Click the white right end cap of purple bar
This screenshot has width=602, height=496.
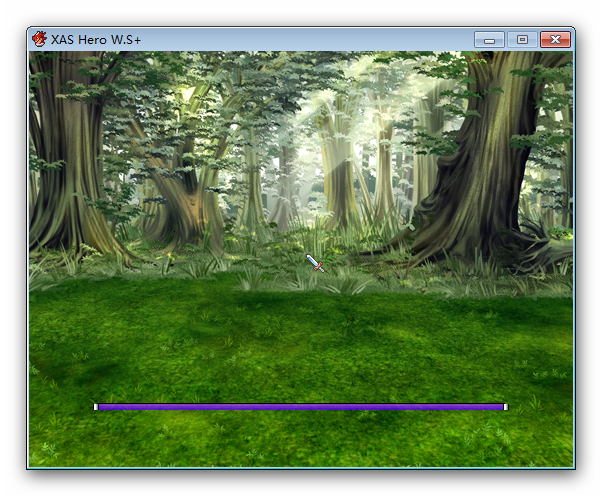pyautogui.click(x=506, y=407)
